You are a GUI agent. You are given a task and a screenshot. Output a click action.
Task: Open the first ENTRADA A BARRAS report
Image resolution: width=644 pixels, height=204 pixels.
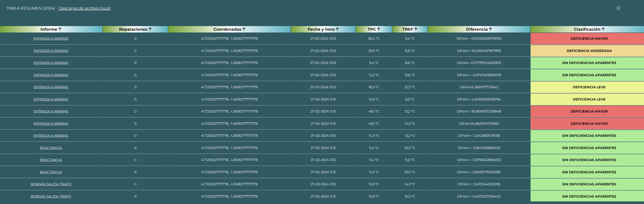click(51, 39)
